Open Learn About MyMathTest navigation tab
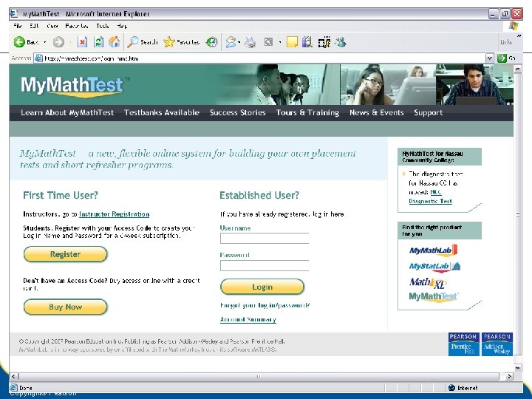 [x=67, y=112]
